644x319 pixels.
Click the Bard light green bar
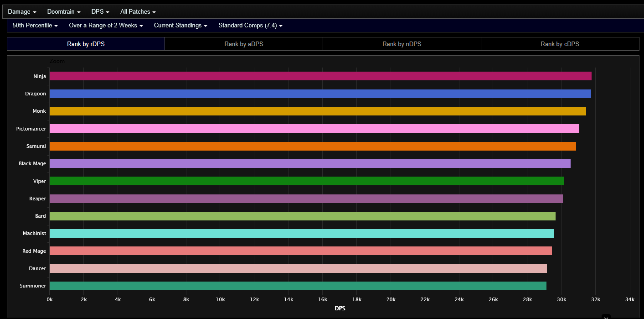click(303, 216)
